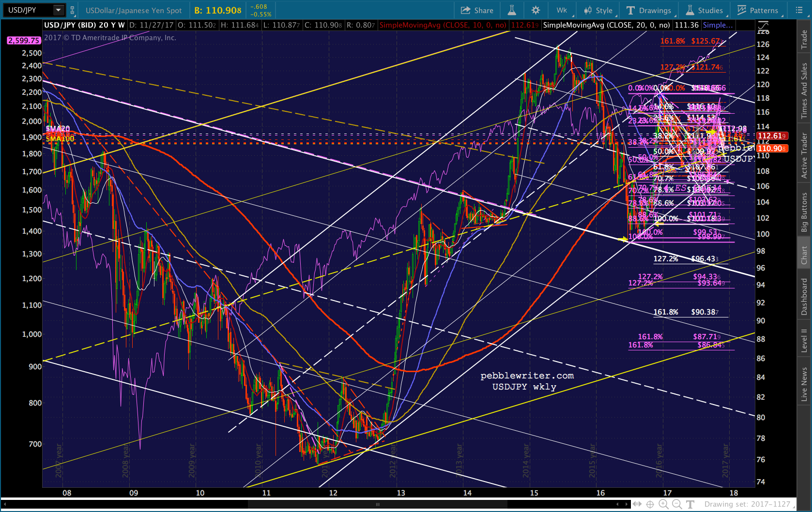The image size is (812, 512).
Task: Open the Active Trader side tab
Action: pos(804,155)
